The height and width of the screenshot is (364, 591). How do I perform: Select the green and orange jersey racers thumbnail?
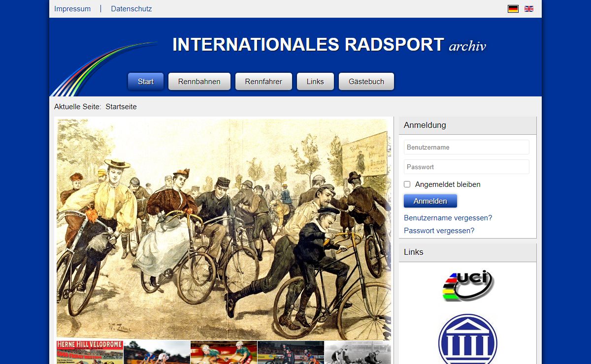[224, 352]
